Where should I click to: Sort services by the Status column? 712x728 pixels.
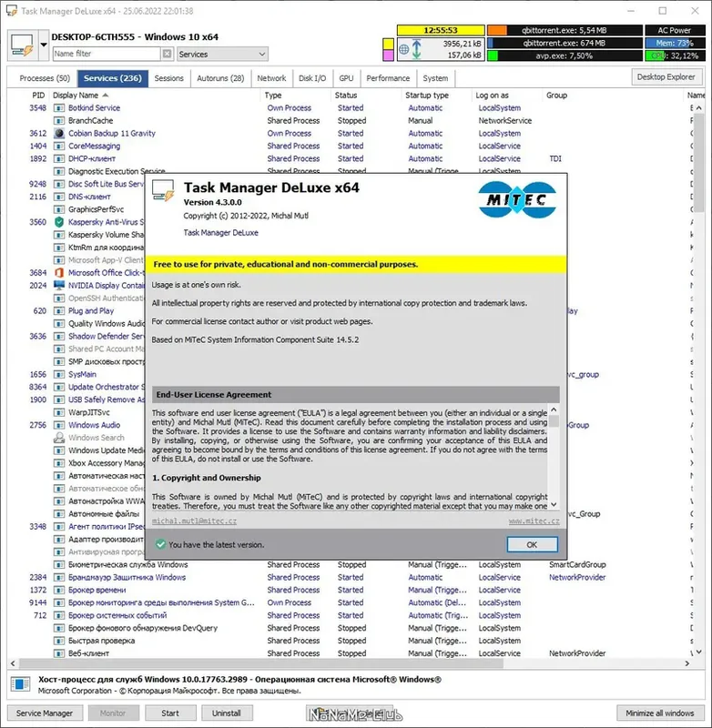click(x=346, y=96)
